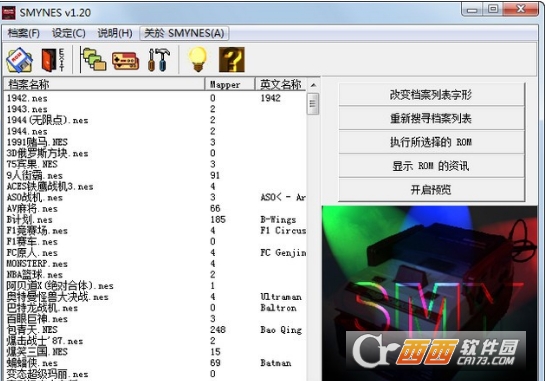
Task: Click the question mark help icon
Action: [x=232, y=60]
